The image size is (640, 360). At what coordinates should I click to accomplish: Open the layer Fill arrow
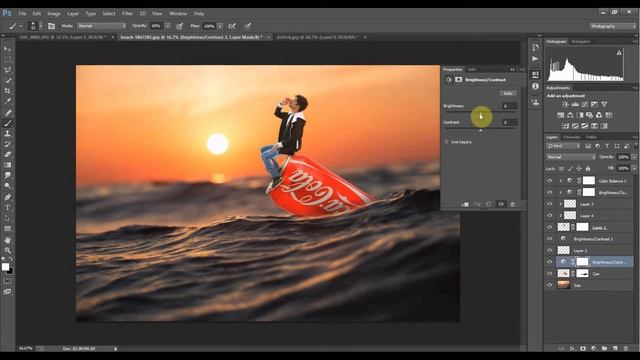click(634, 169)
